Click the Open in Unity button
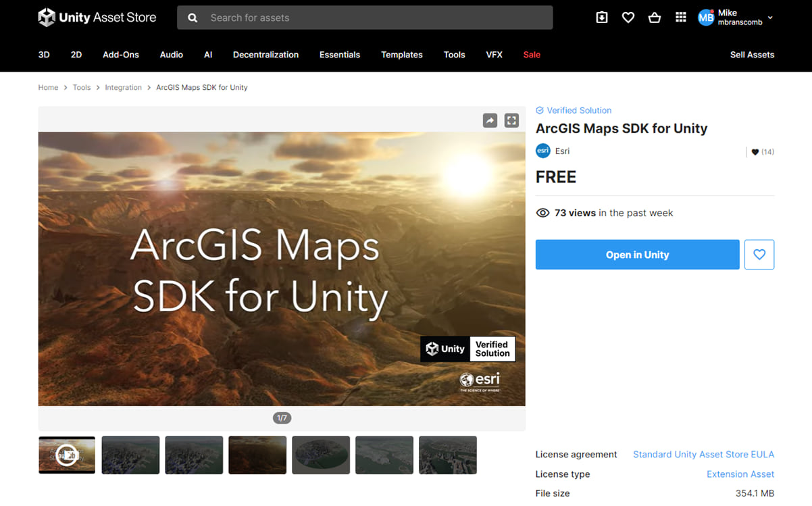 pyautogui.click(x=637, y=255)
